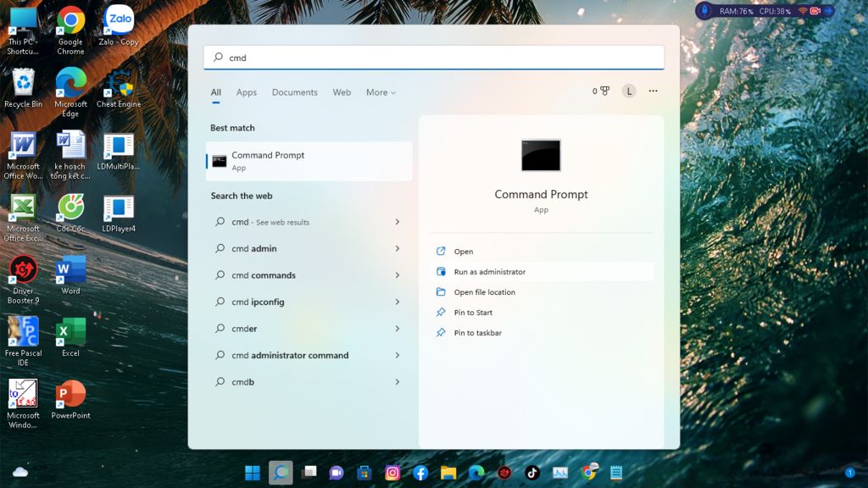Choose Pin to Start
This screenshot has height=488, width=868.
[x=542, y=313]
